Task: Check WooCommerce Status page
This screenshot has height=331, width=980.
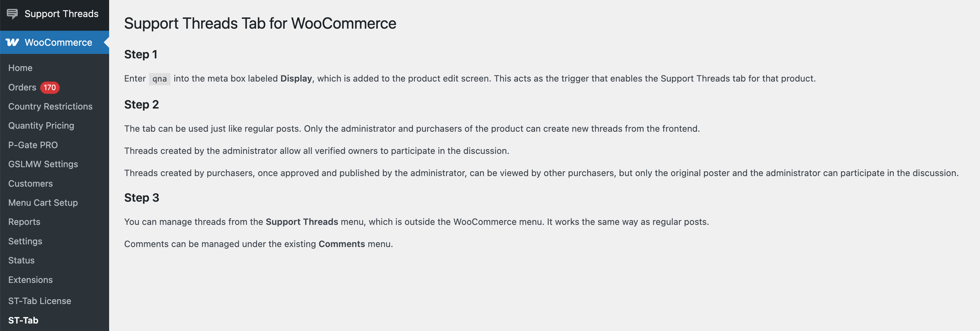Action: pyautogui.click(x=21, y=260)
